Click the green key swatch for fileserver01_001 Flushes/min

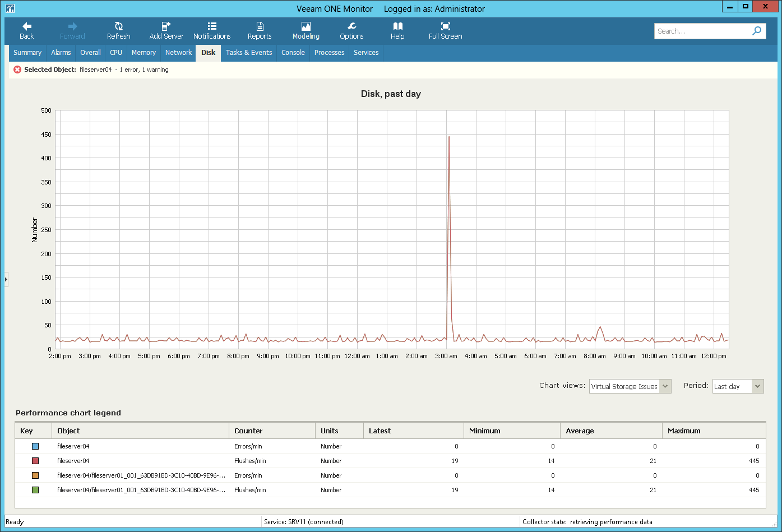[35, 490]
